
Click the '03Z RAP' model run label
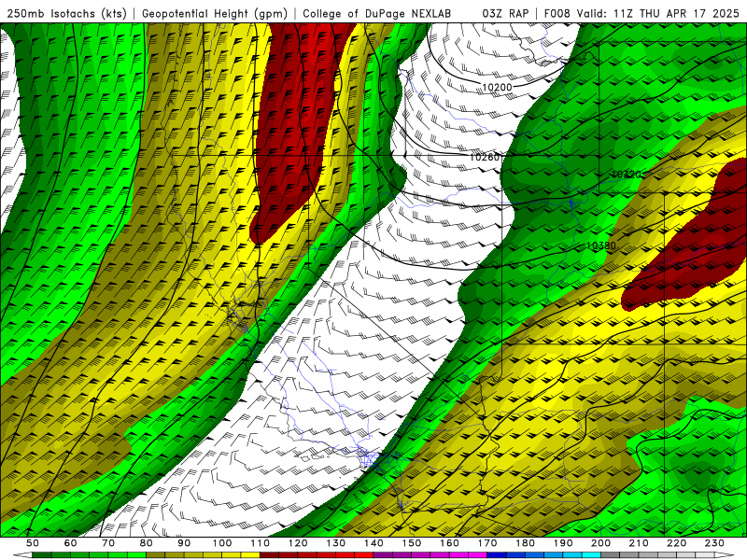point(505,13)
